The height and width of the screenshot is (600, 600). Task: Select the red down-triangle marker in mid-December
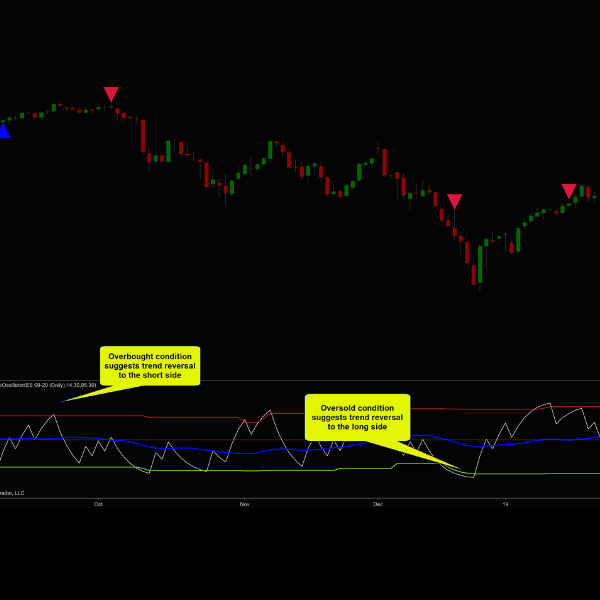454,201
